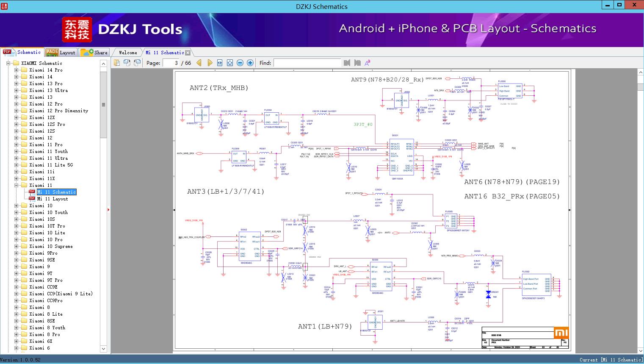Expand the Xiaomi 14 Pro folder
The width and height of the screenshot is (644, 364).
(17, 70)
